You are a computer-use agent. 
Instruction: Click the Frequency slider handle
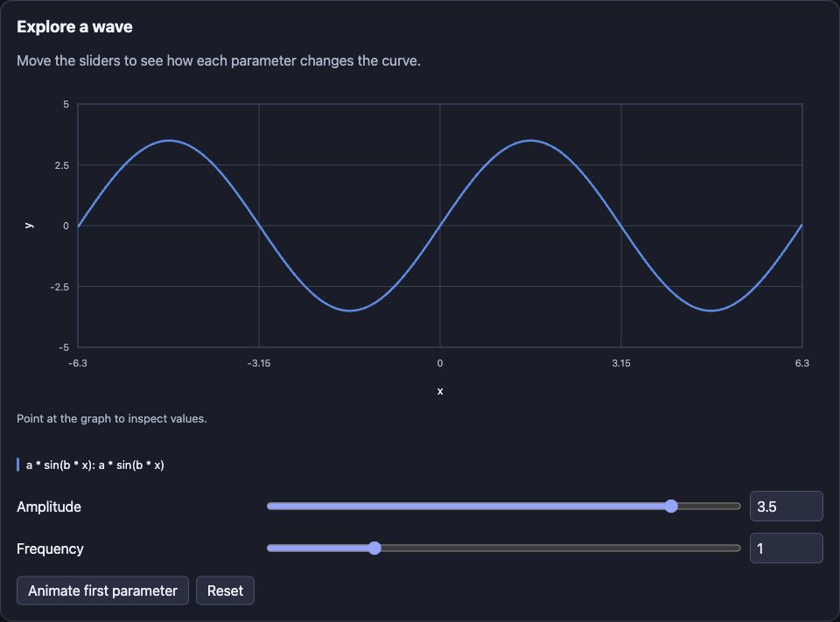pyautogui.click(x=374, y=548)
